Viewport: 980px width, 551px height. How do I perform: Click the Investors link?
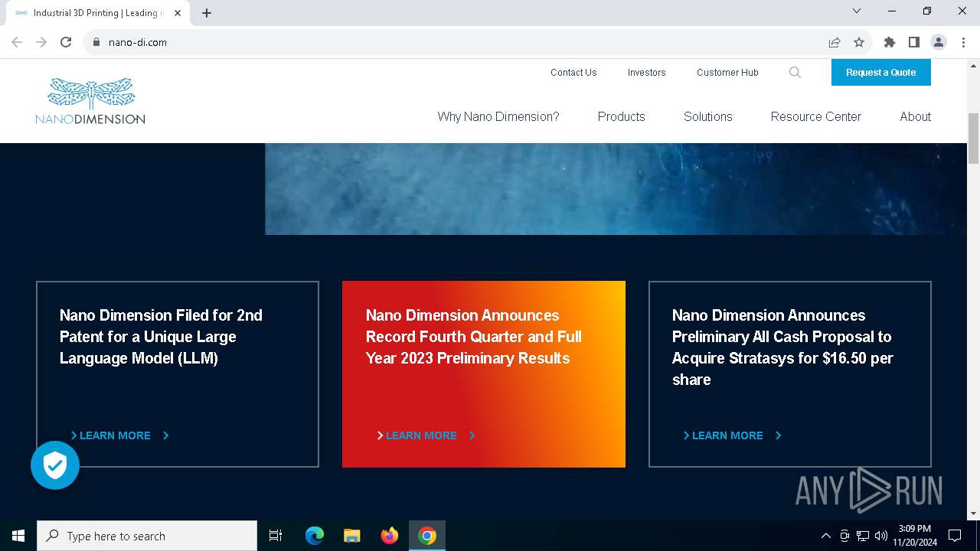647,73
